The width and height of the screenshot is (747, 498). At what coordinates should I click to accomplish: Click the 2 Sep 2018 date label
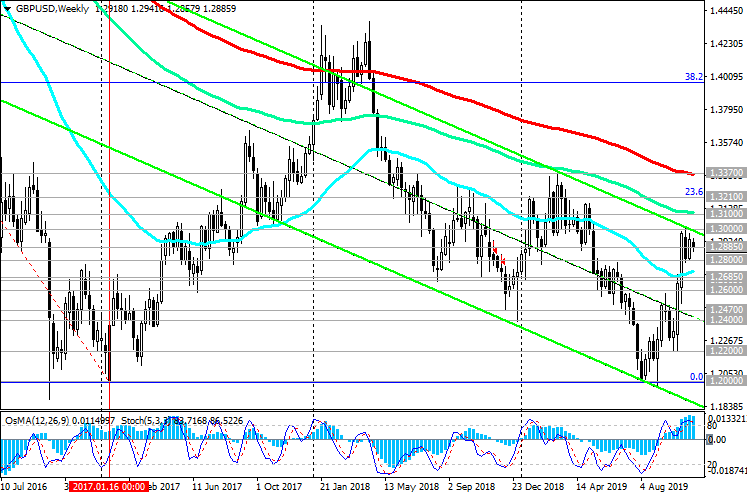click(472, 487)
